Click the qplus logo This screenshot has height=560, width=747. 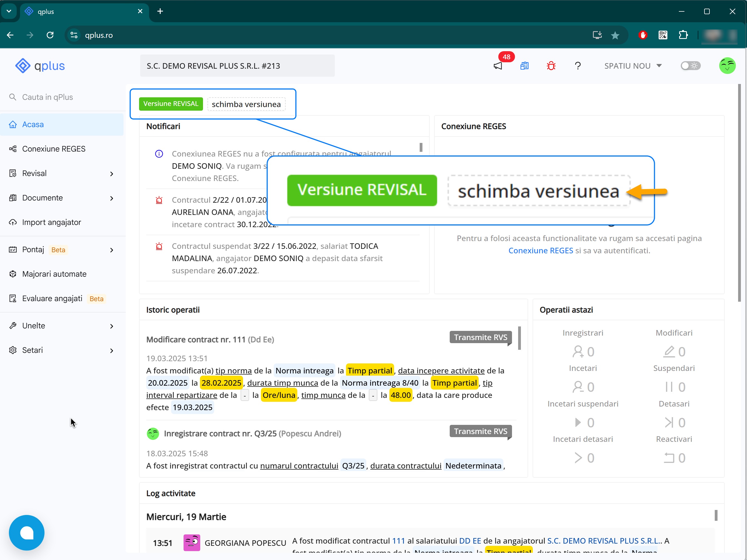coord(40,66)
